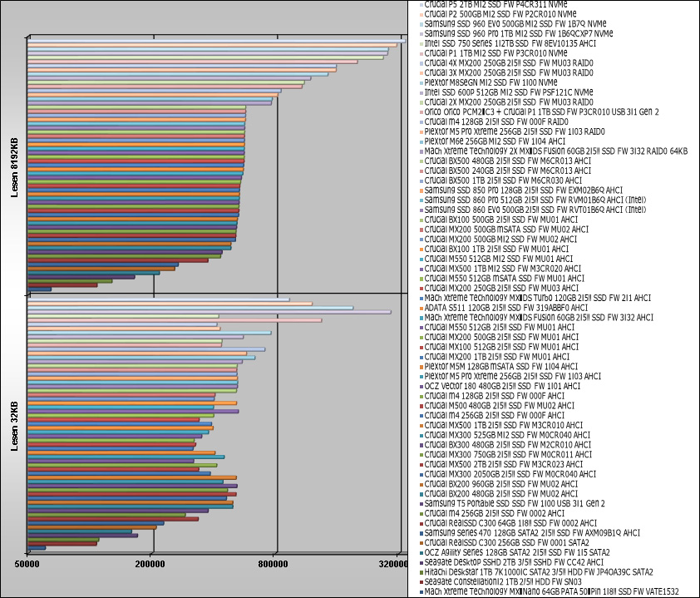Click the Crucial MX200 500GB mSATA legend entry
700x598 pixels.
point(506,229)
